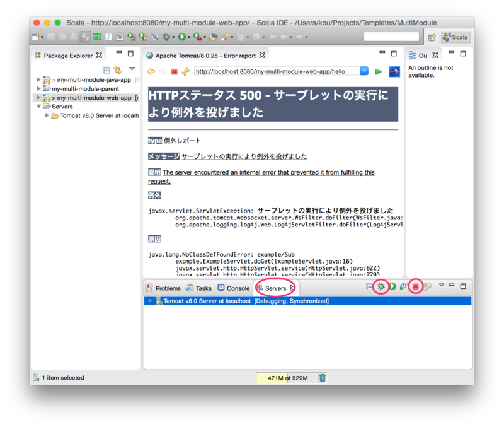Click the browser Back arrow icon
Viewport: 504px width, 427px height.
tap(151, 71)
